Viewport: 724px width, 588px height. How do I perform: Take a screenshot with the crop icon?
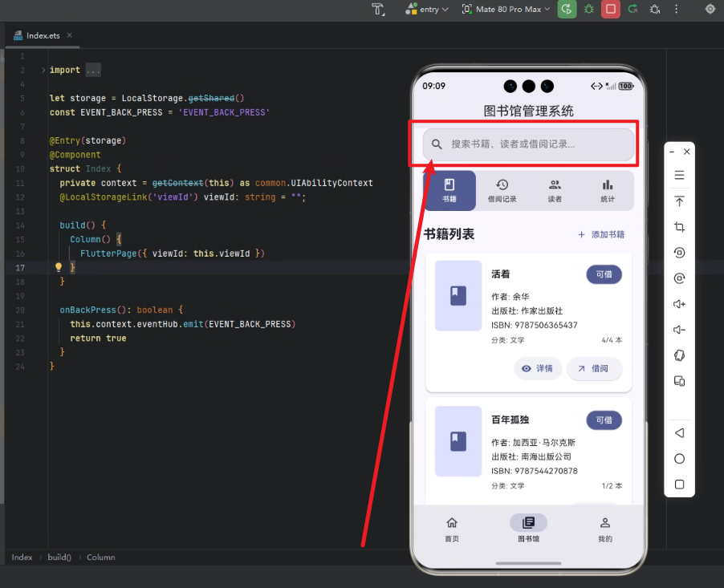coord(679,227)
